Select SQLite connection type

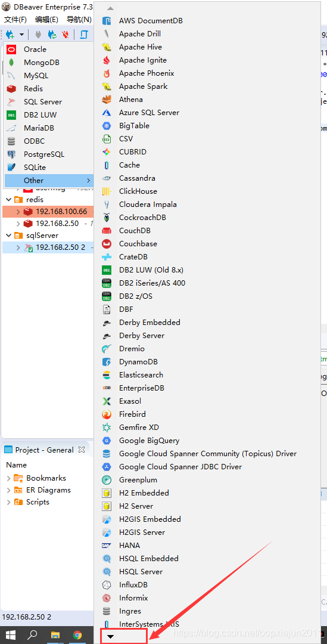(49, 168)
